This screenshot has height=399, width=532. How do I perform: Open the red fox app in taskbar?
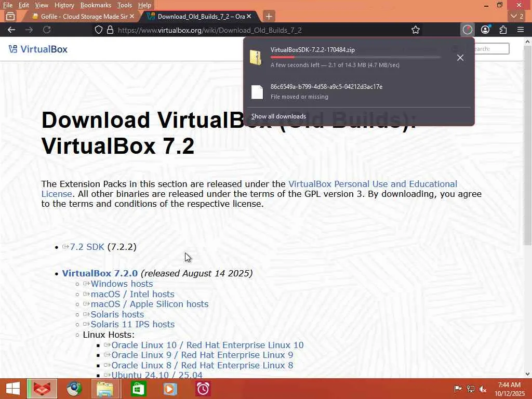click(42, 389)
